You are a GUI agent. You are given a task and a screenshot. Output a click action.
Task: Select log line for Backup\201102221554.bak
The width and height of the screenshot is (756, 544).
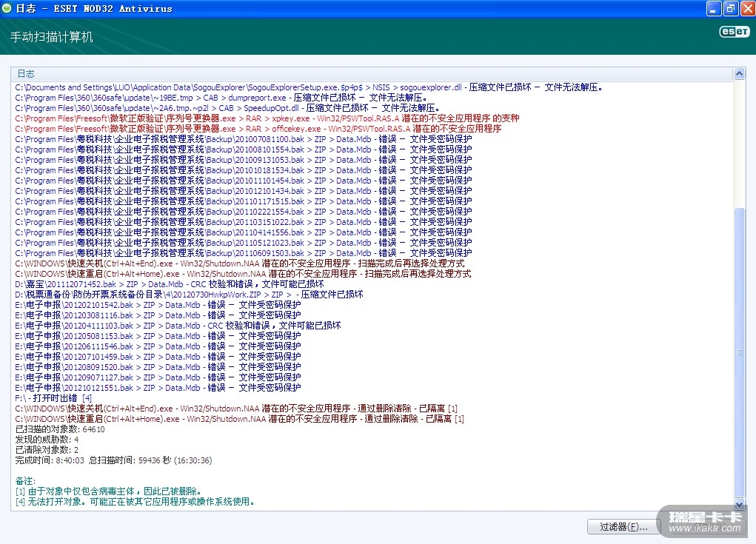point(244,212)
